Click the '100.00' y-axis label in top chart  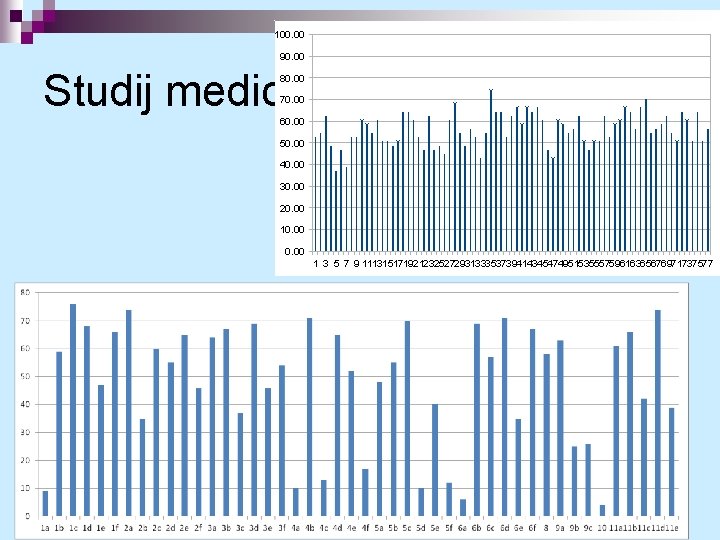pyautogui.click(x=290, y=35)
